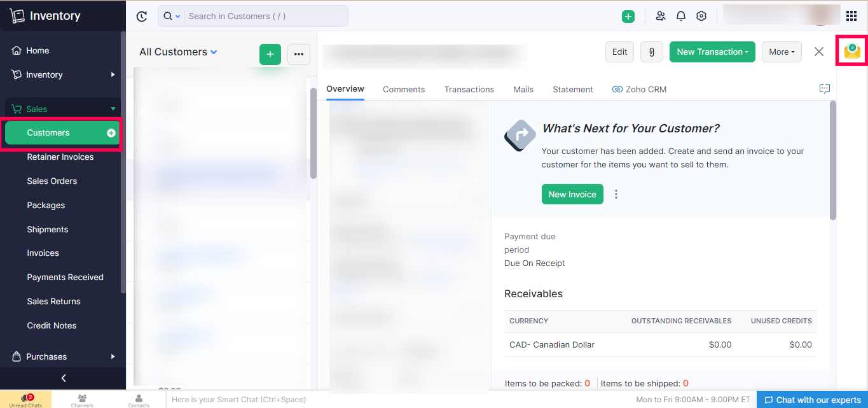
Task: Open Shipments in sidebar
Action: click(x=48, y=230)
